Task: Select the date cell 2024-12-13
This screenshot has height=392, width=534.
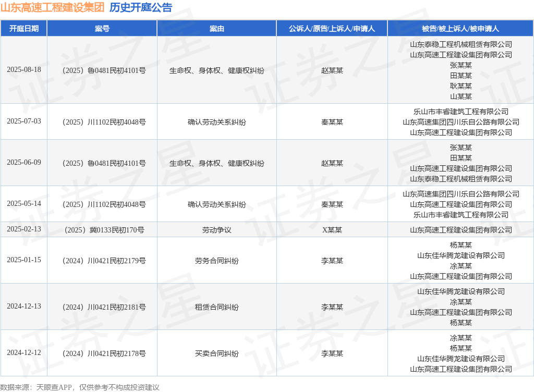Action: click(24, 307)
